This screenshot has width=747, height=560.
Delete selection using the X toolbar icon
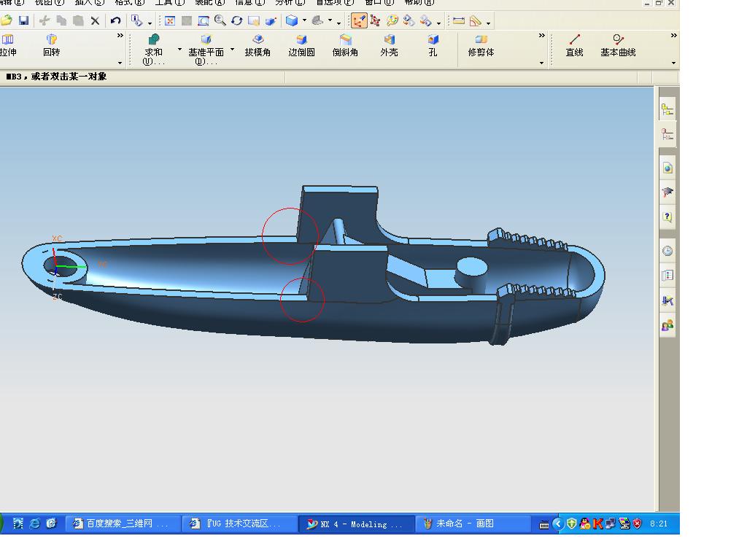click(95, 20)
